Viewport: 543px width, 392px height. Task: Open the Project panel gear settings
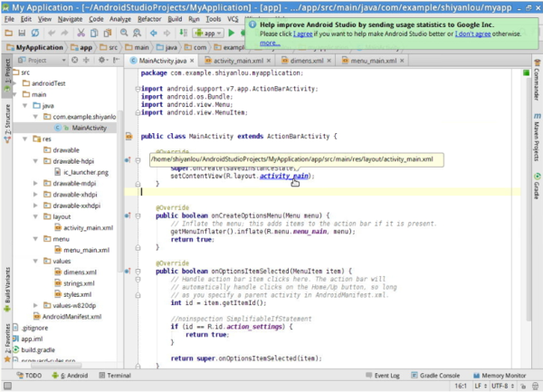pyautogui.click(x=102, y=61)
